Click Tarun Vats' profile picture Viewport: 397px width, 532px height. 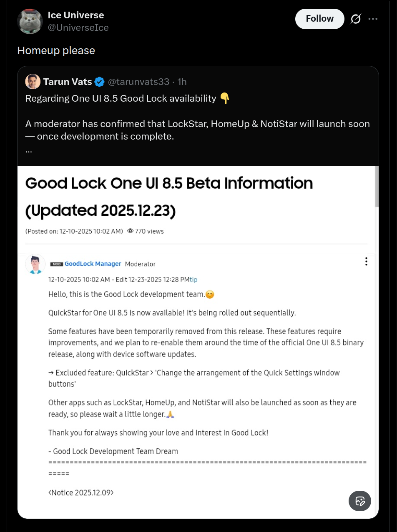[33, 82]
